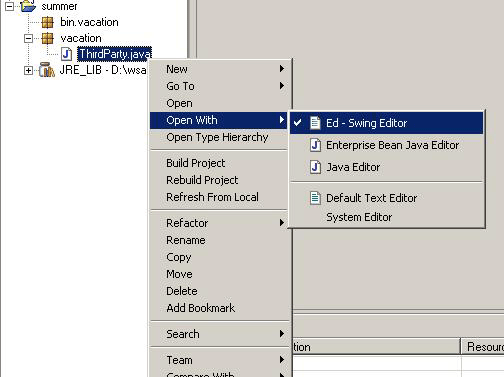Click the vacation package icon
This screenshot has height=377, width=504.
click(47, 38)
